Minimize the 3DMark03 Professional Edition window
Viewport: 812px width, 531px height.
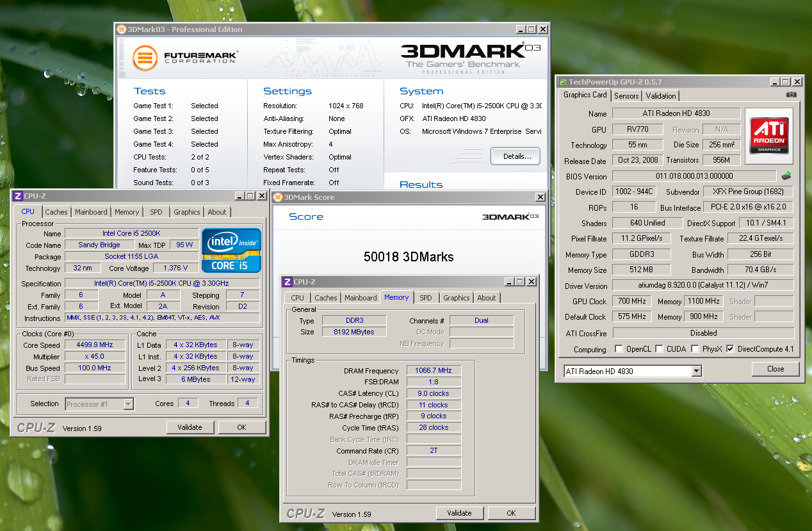(x=520, y=29)
